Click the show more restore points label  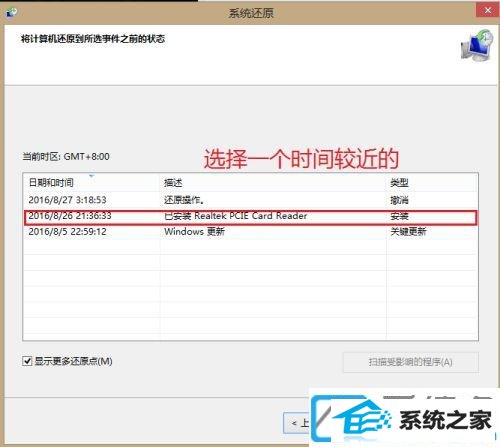(73, 361)
